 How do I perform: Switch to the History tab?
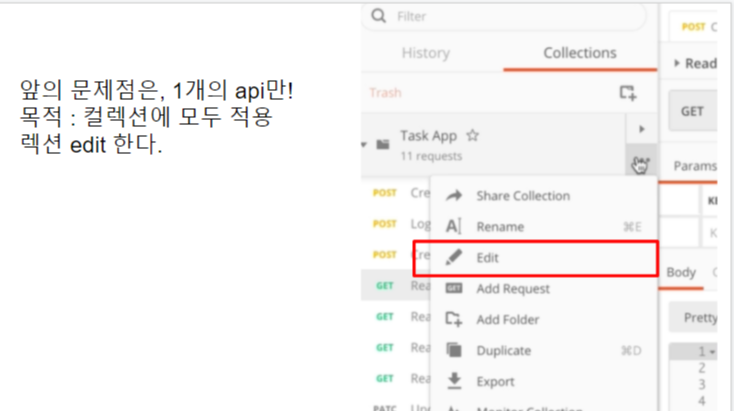[426, 53]
